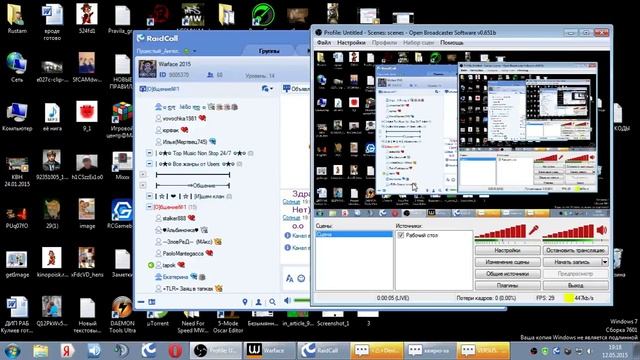Screen dimensions: 640x360
Task: Click first Солнце sender link in chat
Action: [x=291, y=202]
